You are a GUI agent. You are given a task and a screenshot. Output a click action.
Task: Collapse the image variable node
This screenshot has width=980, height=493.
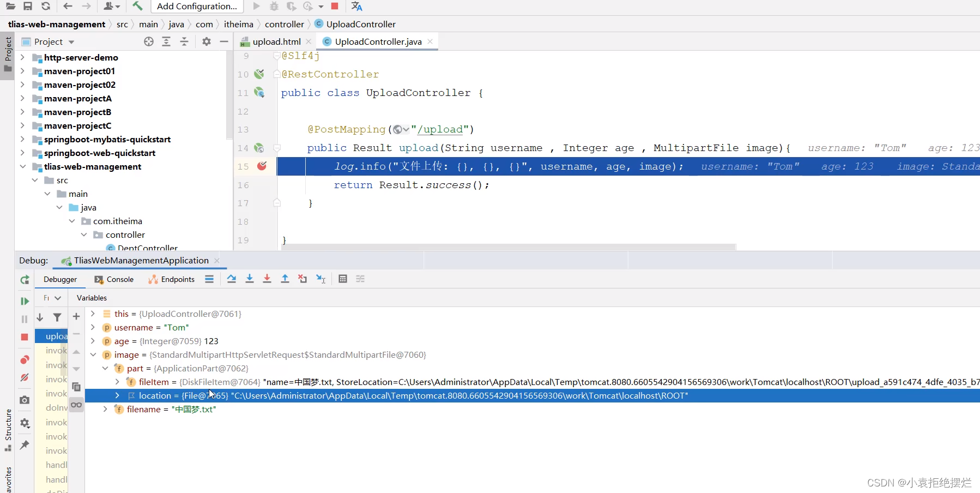pos(93,354)
